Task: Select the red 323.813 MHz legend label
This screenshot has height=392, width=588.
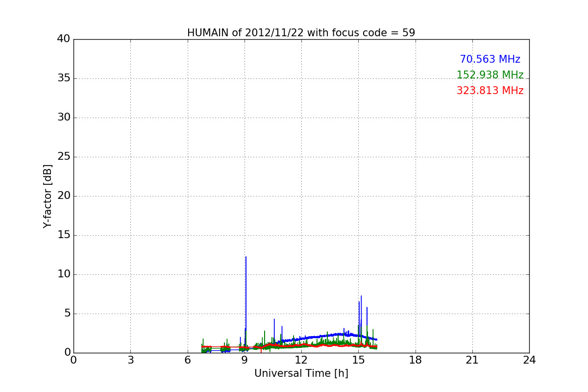Action: (x=490, y=91)
